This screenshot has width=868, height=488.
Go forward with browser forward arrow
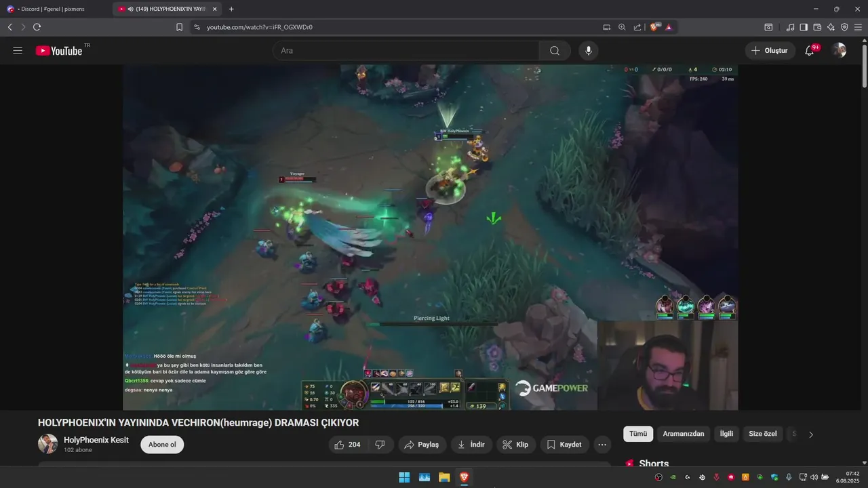tap(23, 27)
